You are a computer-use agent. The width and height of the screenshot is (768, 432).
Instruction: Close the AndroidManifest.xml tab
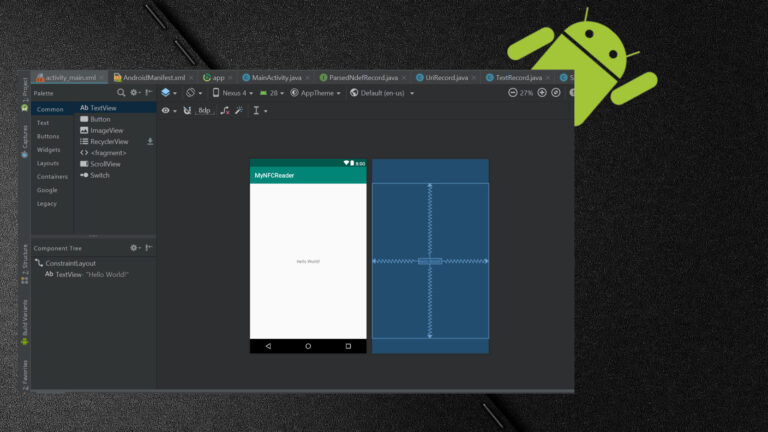[192, 78]
